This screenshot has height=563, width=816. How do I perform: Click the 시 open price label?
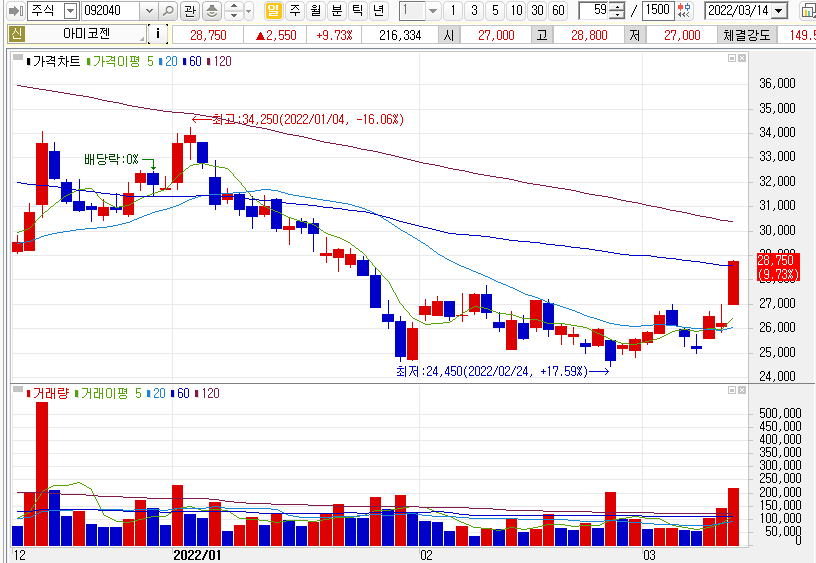pyautogui.click(x=449, y=35)
